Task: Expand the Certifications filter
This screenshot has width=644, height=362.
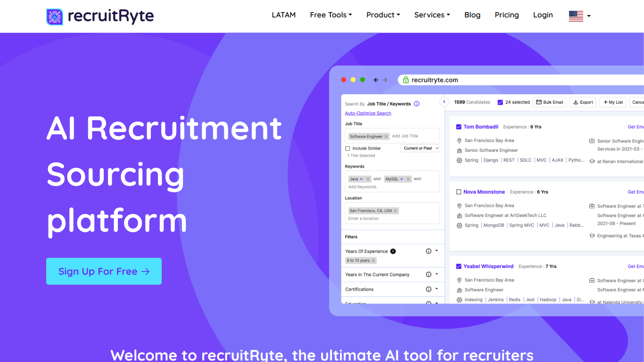Action: (x=437, y=289)
